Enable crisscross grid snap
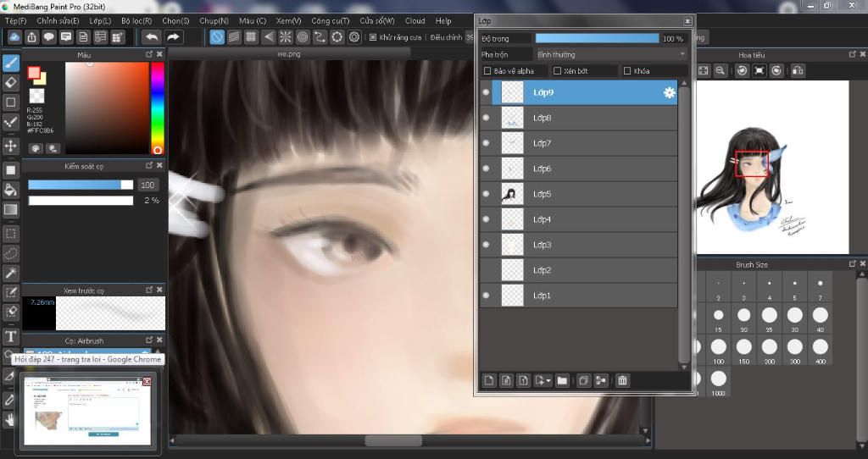 pos(251,37)
